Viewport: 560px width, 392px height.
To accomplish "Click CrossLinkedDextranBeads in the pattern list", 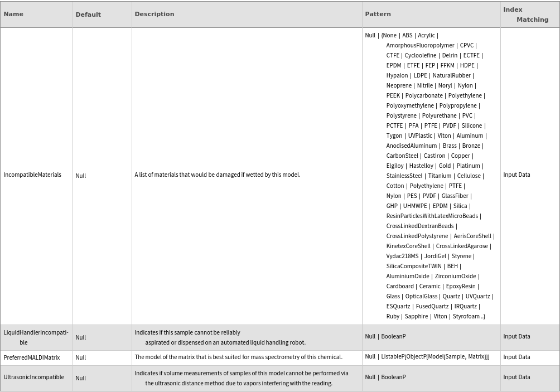I will coord(419,226).
